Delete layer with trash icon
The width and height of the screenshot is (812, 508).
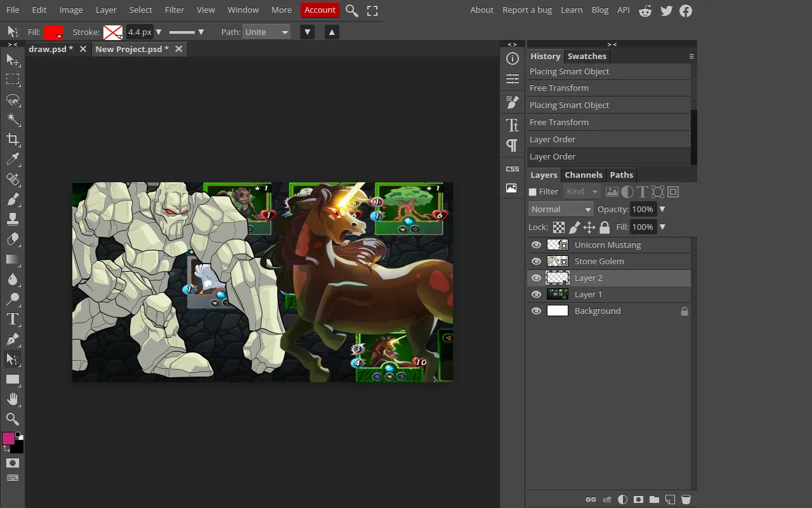(x=686, y=500)
